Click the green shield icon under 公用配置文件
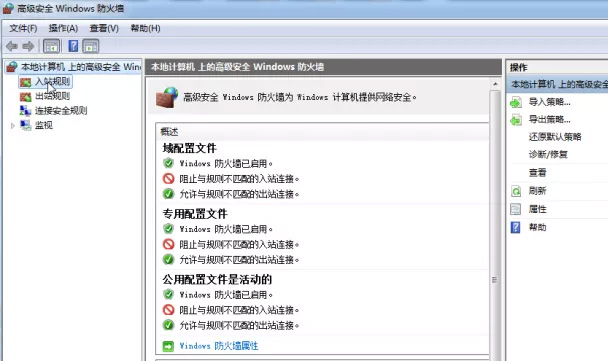Screen dimensions: 608x361 click(168, 294)
